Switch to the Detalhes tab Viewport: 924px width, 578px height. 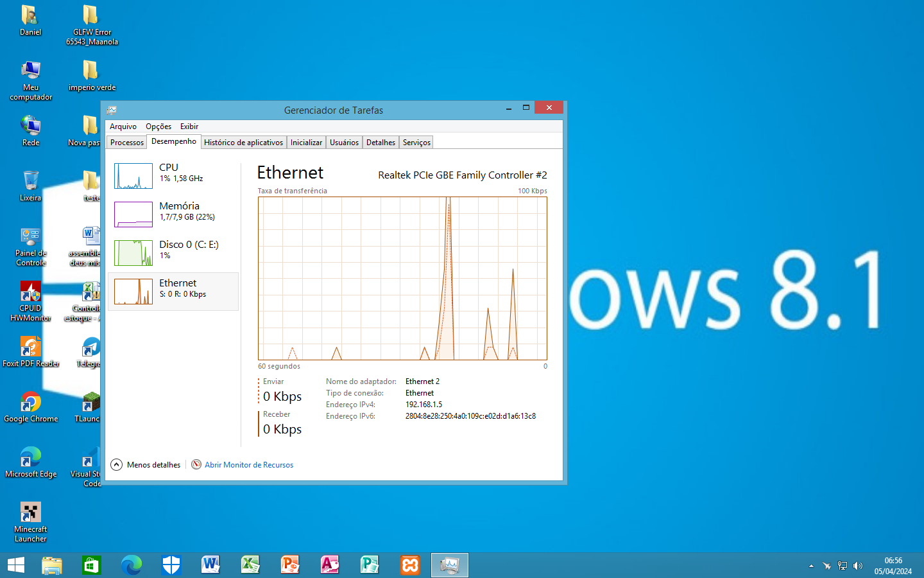[381, 143]
